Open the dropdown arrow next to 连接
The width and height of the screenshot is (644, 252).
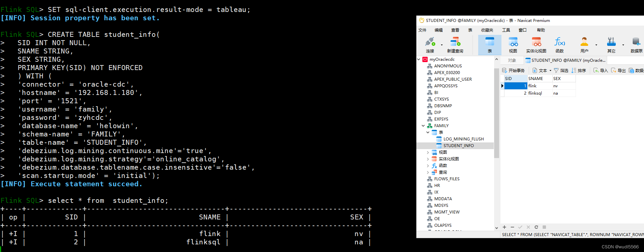pos(442,45)
